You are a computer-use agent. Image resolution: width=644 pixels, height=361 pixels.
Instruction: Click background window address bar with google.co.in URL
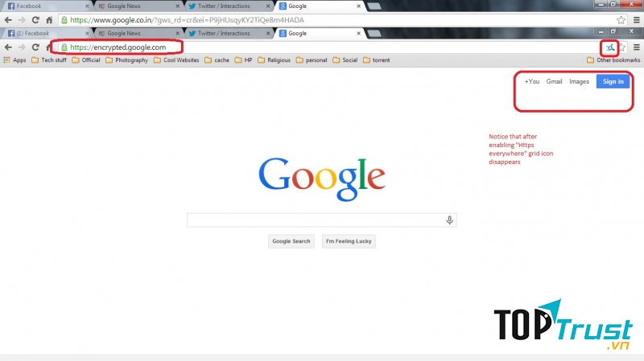(343, 19)
